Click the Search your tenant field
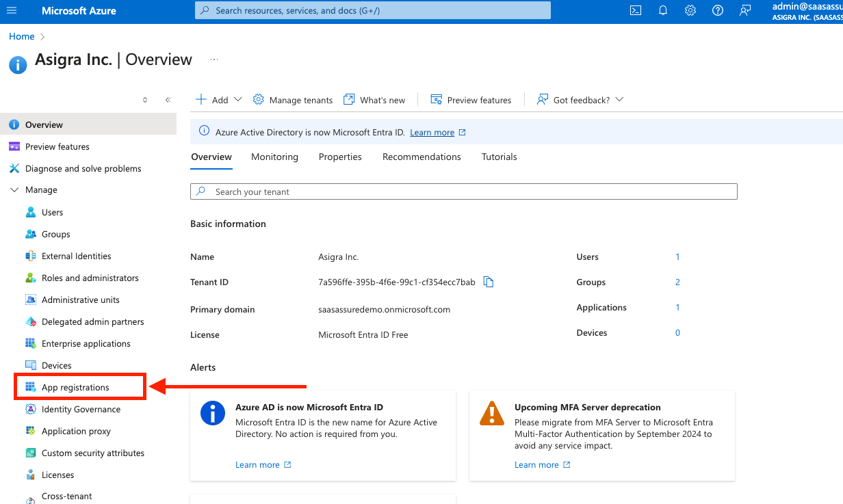This screenshot has height=504, width=843. (x=463, y=191)
